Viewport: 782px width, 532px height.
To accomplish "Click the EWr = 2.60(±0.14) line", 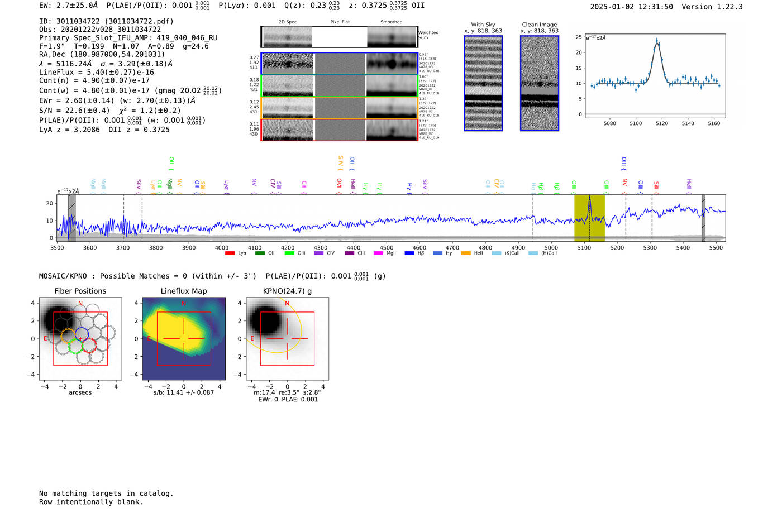I will tap(117, 101).
